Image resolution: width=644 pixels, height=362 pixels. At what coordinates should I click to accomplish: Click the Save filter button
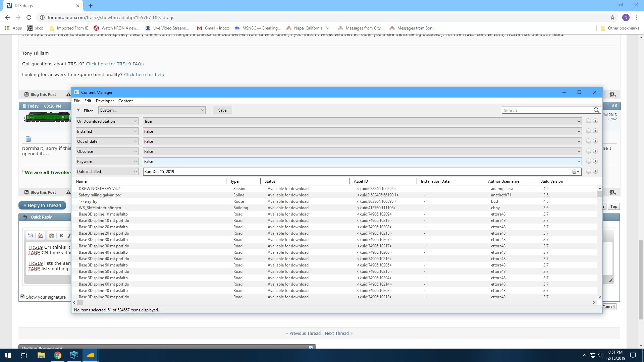pyautogui.click(x=222, y=110)
